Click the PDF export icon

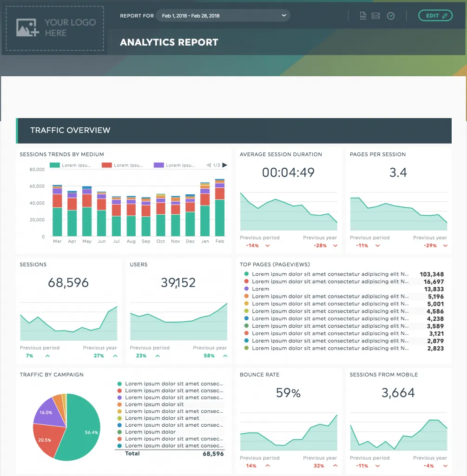click(363, 15)
